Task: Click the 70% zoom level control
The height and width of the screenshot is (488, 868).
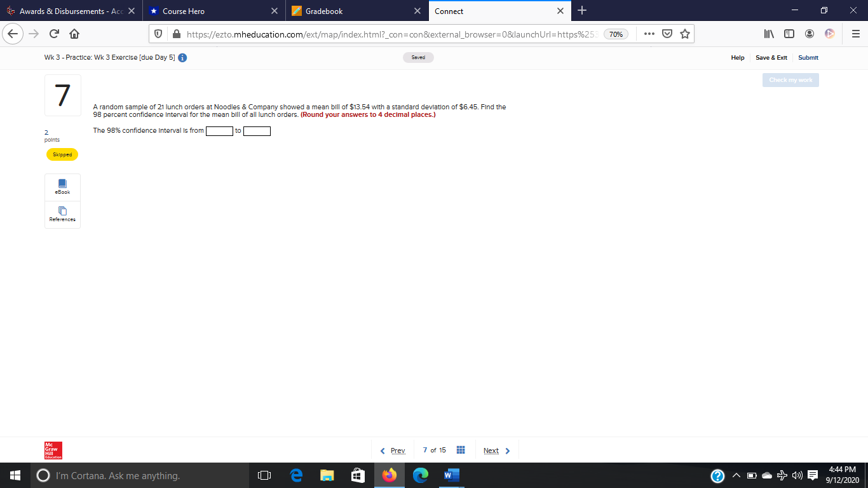Action: [615, 34]
